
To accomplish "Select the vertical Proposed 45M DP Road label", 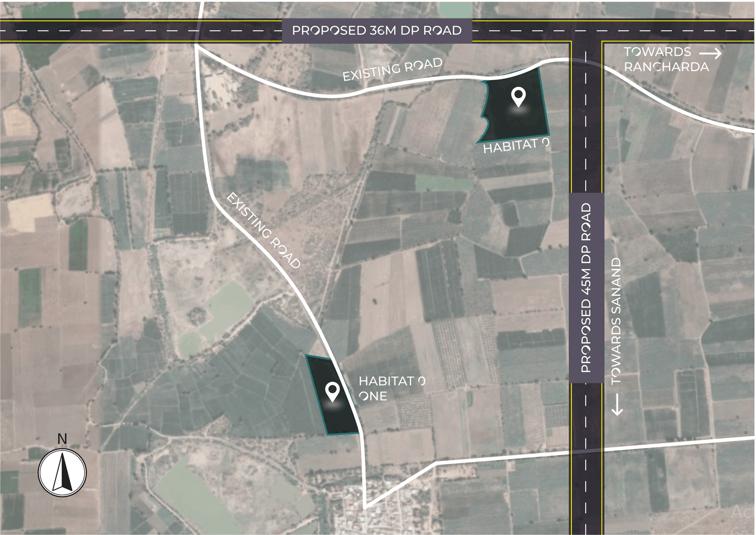I will [586, 288].
